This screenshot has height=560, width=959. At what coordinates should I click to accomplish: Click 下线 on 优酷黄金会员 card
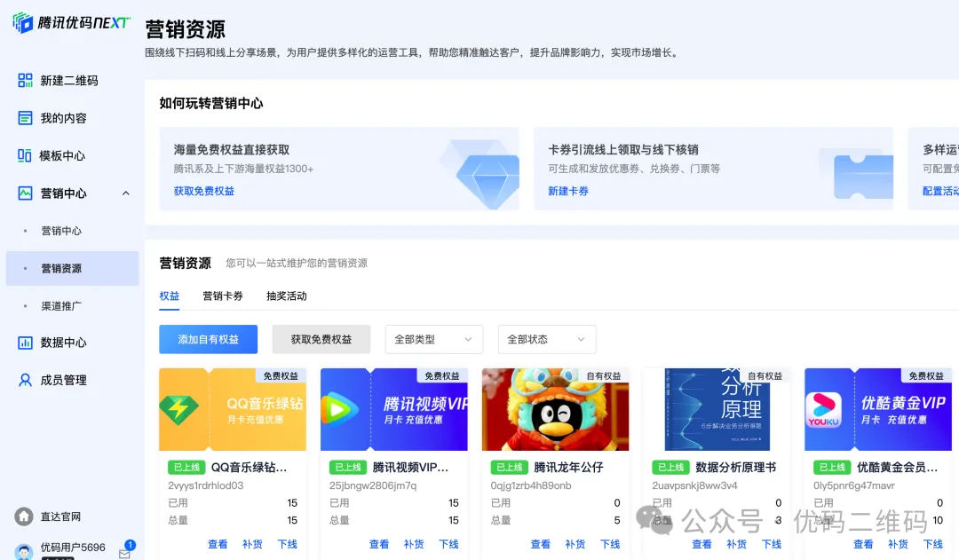tap(932, 544)
